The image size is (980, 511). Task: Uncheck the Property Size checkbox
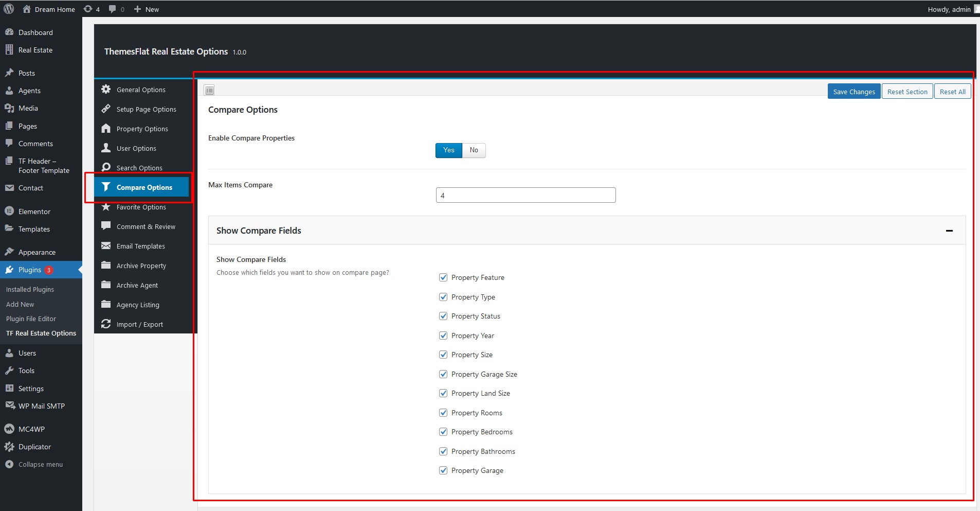(443, 355)
